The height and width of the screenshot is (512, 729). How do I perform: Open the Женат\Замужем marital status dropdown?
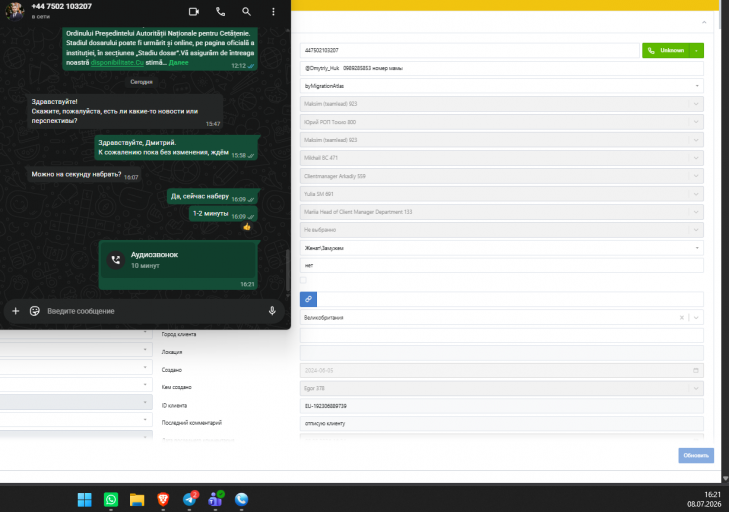point(502,248)
